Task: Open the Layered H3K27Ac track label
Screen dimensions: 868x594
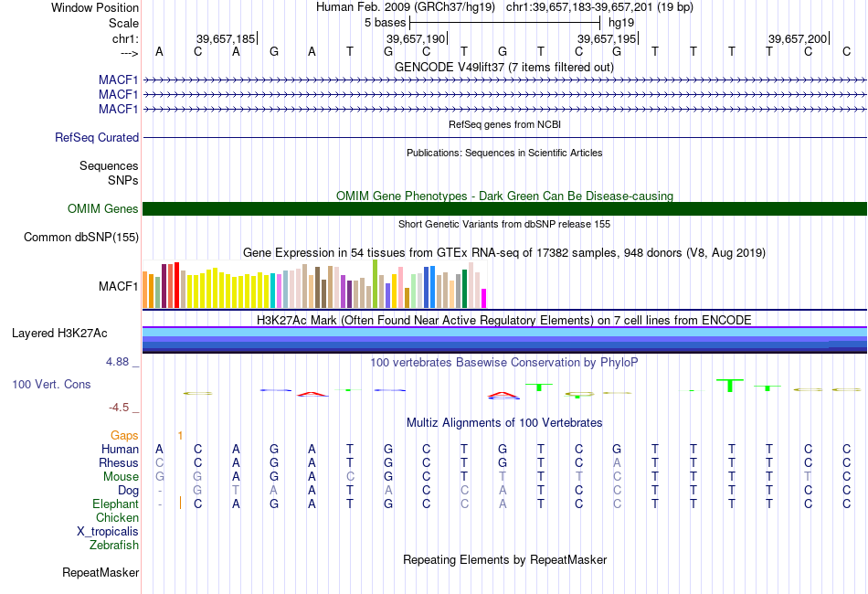Action: coord(59,334)
